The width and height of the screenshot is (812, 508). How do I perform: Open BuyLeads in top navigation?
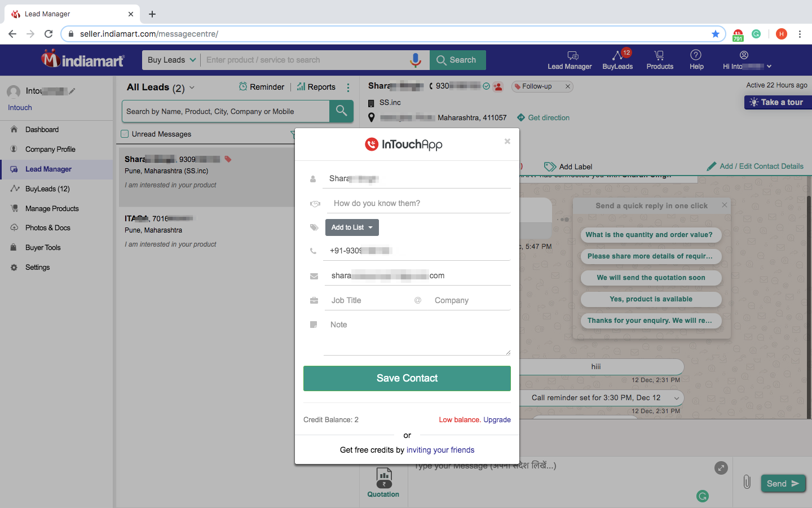tap(617, 60)
